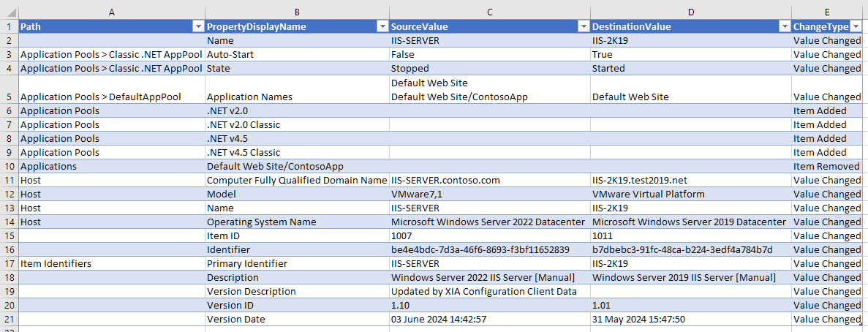868x332 pixels.
Task: Select column A header
Action: pyautogui.click(x=111, y=12)
